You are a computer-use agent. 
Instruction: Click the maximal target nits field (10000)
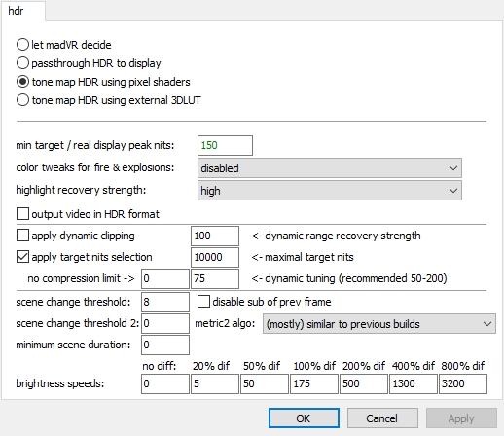click(x=215, y=257)
